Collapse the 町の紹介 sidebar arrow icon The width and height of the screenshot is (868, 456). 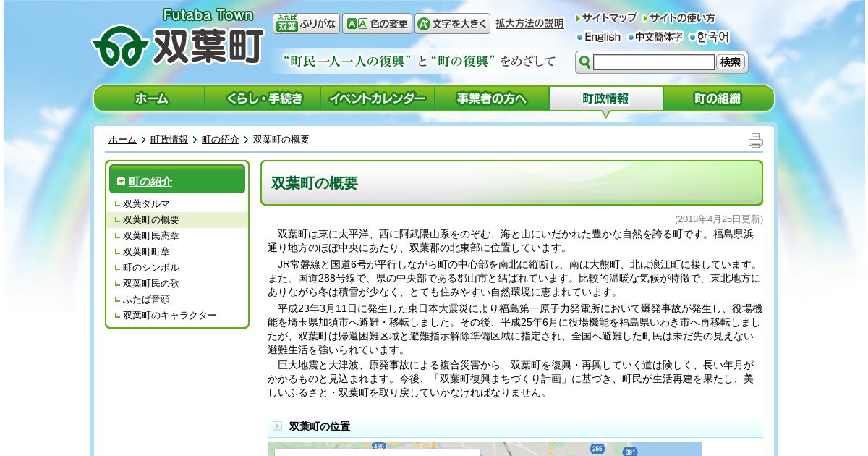[x=121, y=182]
